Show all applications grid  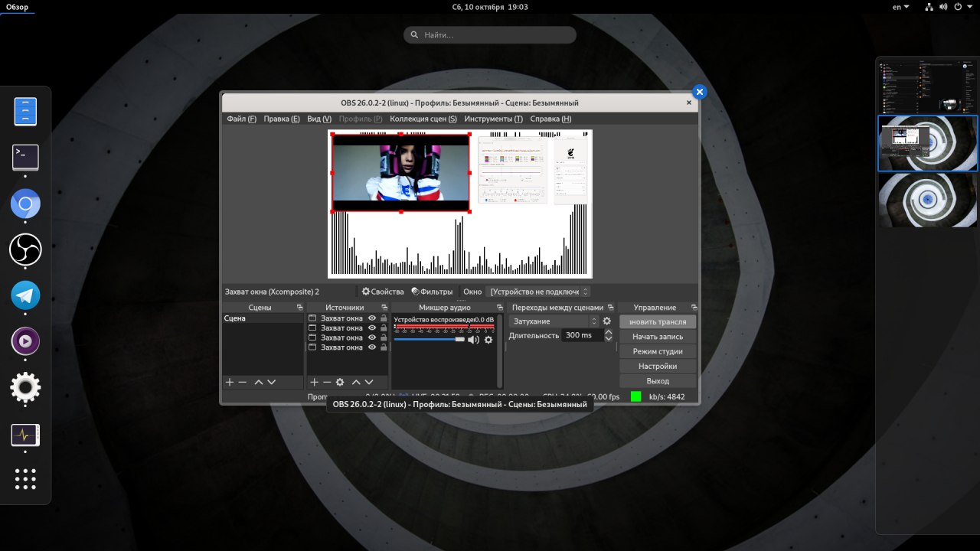tap(25, 479)
